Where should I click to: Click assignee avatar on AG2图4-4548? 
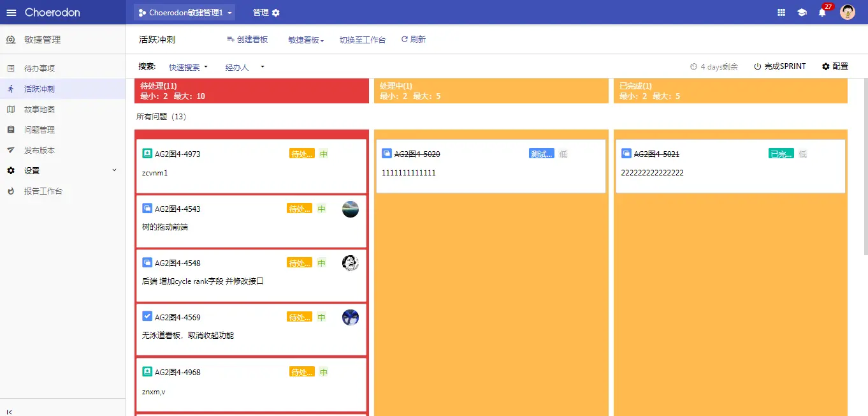351,263
